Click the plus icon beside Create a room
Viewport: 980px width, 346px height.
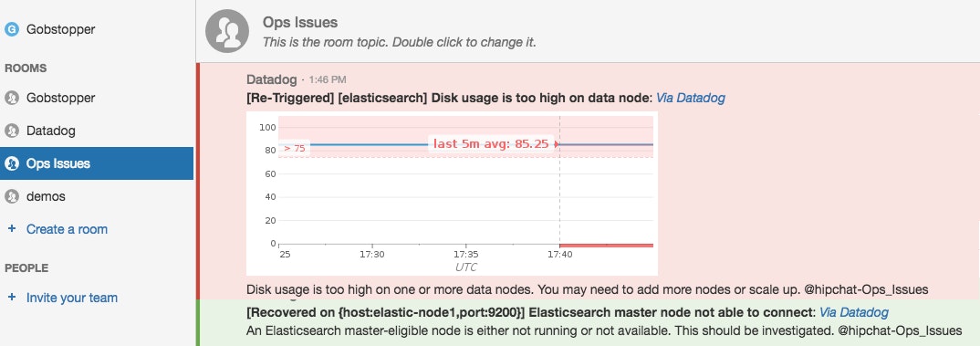click(11, 229)
